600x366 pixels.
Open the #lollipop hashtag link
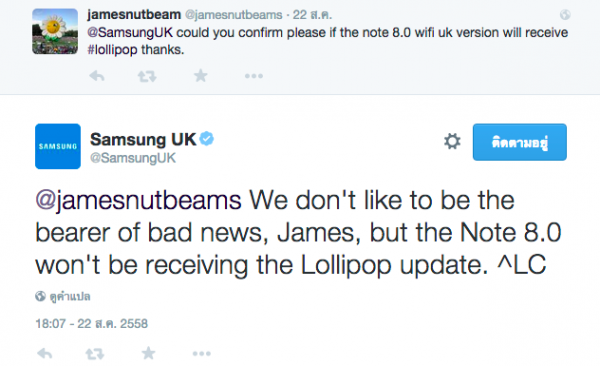pos(112,50)
